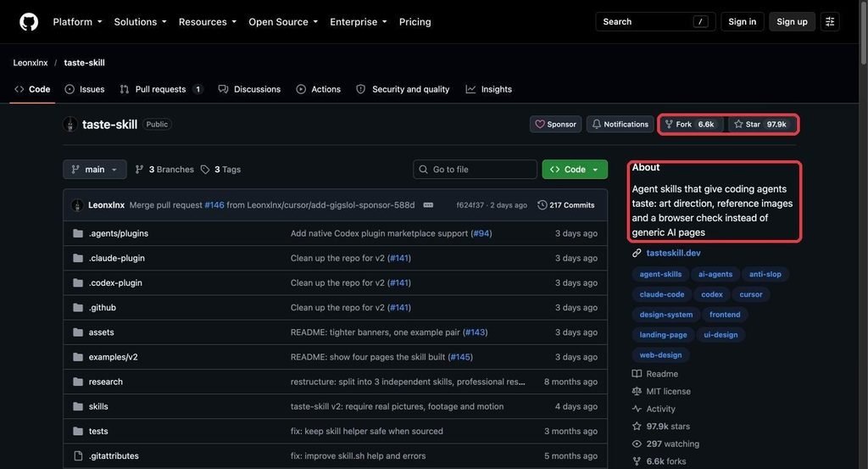Screen dimensions: 868x469
Task: Click LeonxInx avatar in latest commit row
Action: pyautogui.click(x=77, y=205)
